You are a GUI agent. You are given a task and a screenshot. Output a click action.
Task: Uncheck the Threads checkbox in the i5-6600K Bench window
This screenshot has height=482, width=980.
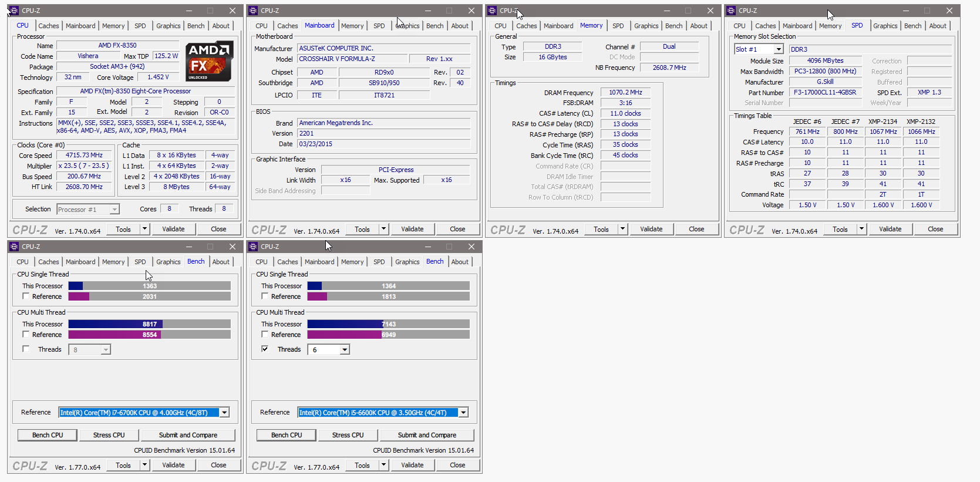coord(265,349)
